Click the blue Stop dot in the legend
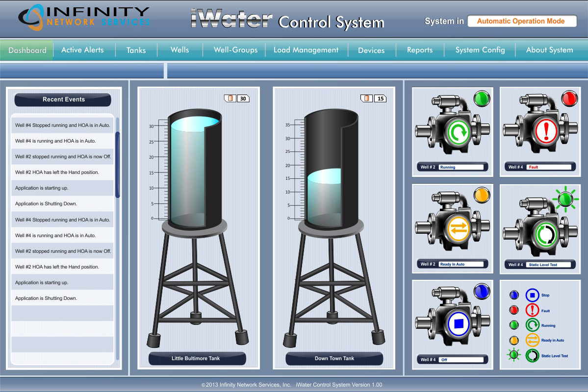The height and width of the screenshot is (392, 588). (514, 295)
